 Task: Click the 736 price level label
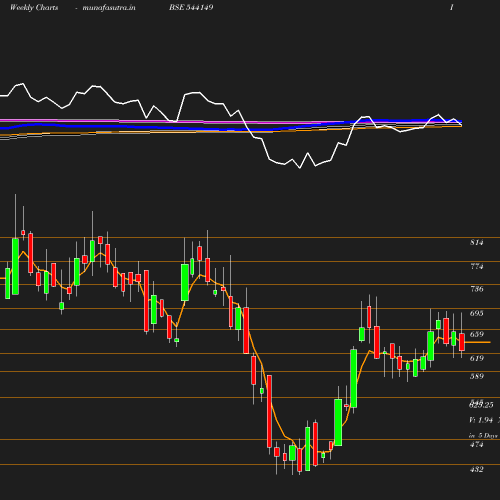click(x=476, y=289)
